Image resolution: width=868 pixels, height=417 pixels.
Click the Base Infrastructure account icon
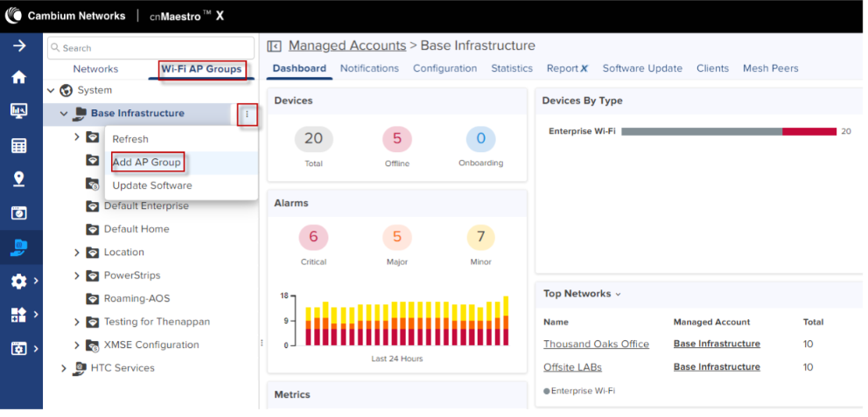click(80, 114)
